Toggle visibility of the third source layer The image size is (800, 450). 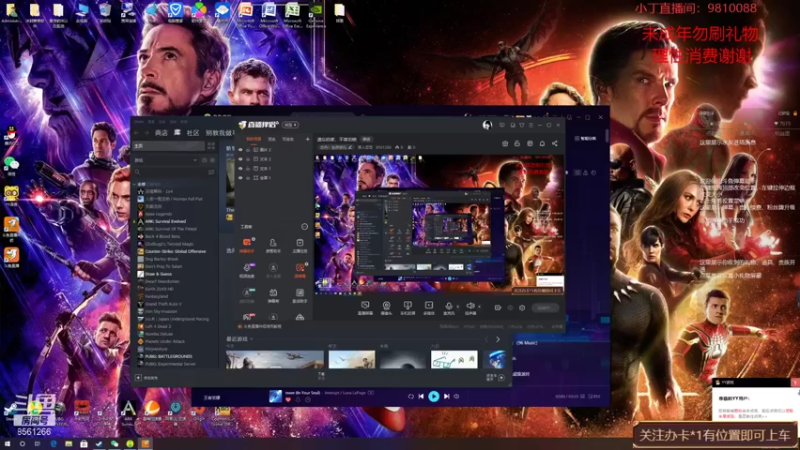click(241, 168)
